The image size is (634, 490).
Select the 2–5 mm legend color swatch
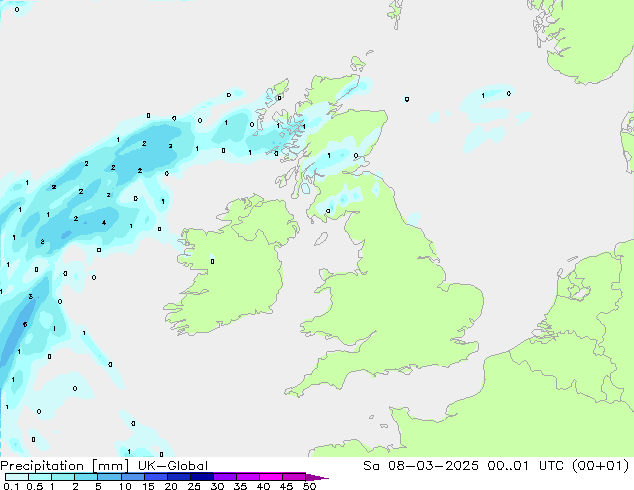pos(86,477)
